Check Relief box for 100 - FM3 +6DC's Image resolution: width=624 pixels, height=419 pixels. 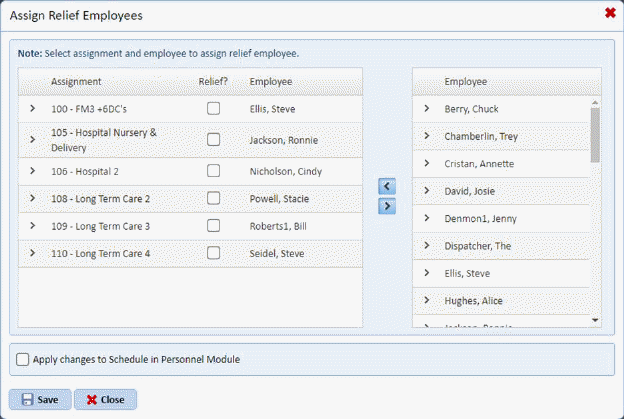pos(213,109)
